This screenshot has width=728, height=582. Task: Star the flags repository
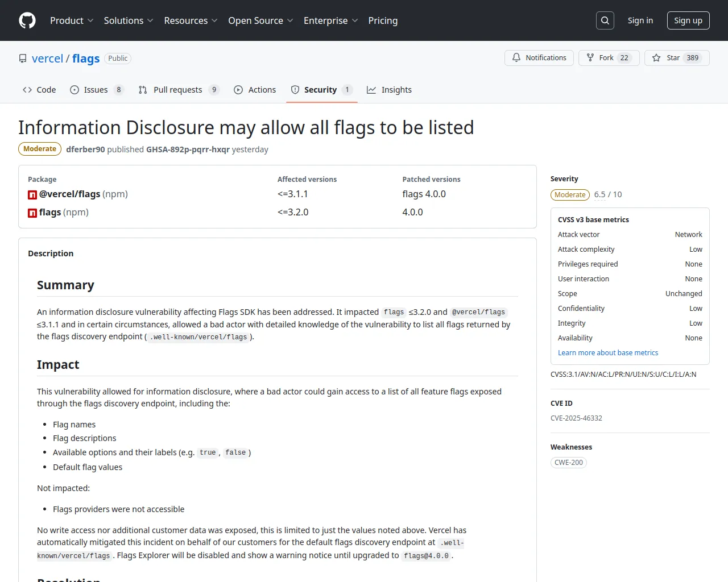point(677,57)
